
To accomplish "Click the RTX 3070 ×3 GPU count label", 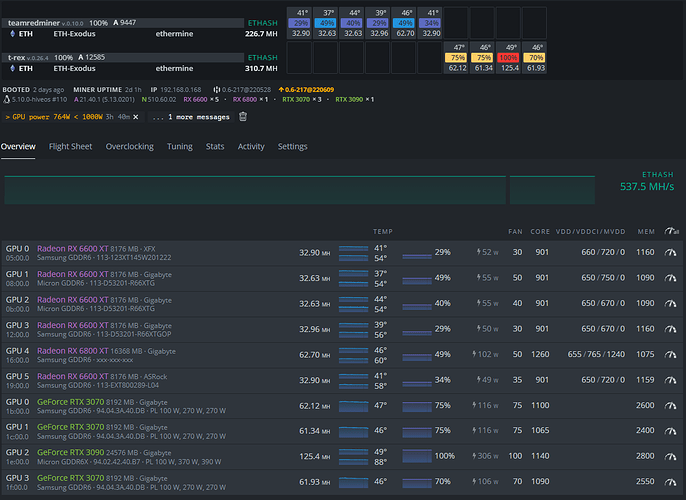I will (x=302, y=100).
